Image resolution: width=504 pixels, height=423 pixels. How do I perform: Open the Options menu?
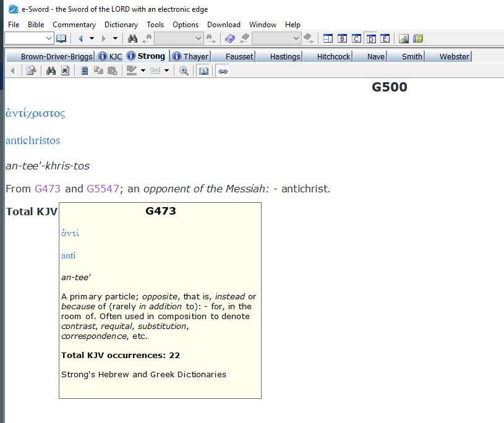coord(186,25)
